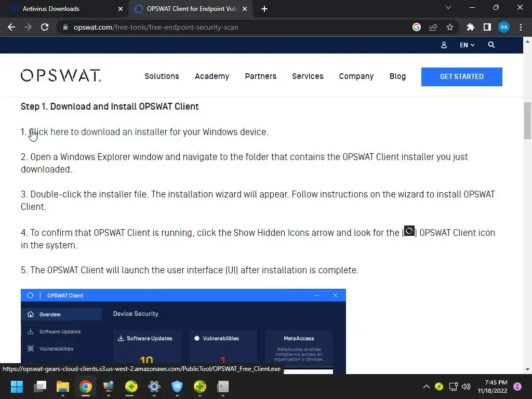The image size is (532, 399).
Task: Reload the current page
Action: point(45,27)
